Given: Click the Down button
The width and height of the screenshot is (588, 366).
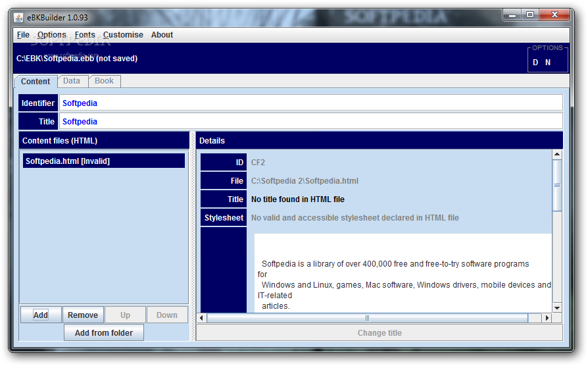Looking at the screenshot, I should click(x=167, y=315).
